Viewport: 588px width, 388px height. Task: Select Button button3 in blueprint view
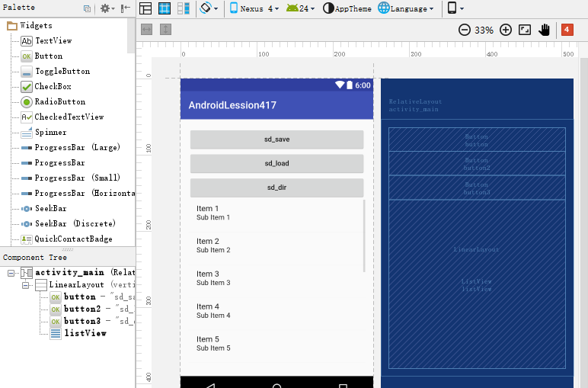pos(477,188)
